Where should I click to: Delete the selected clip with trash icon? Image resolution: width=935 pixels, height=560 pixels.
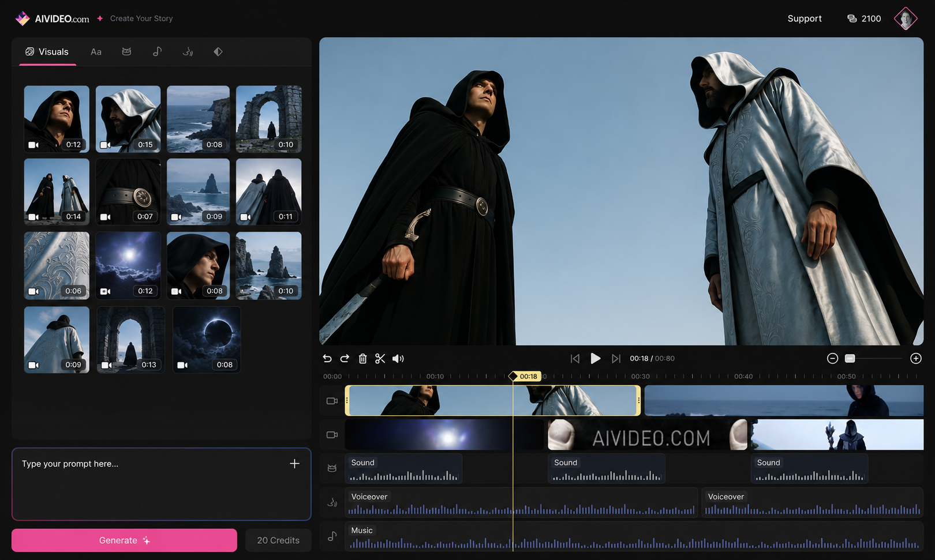pyautogui.click(x=362, y=359)
